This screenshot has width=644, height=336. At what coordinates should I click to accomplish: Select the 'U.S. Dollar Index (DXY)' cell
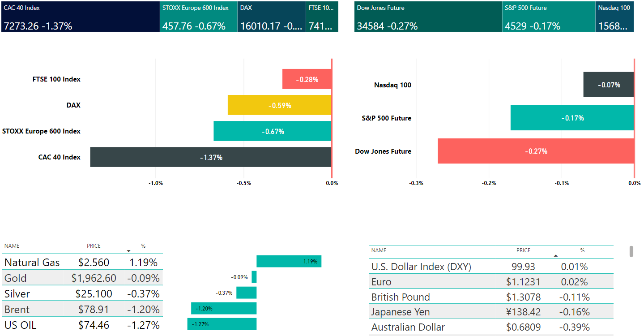421,267
